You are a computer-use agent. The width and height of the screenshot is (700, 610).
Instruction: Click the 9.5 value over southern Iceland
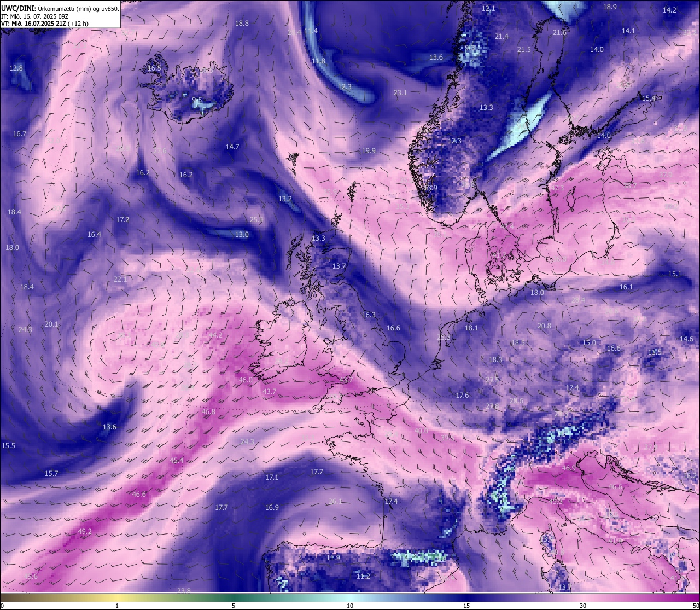pyautogui.click(x=197, y=100)
